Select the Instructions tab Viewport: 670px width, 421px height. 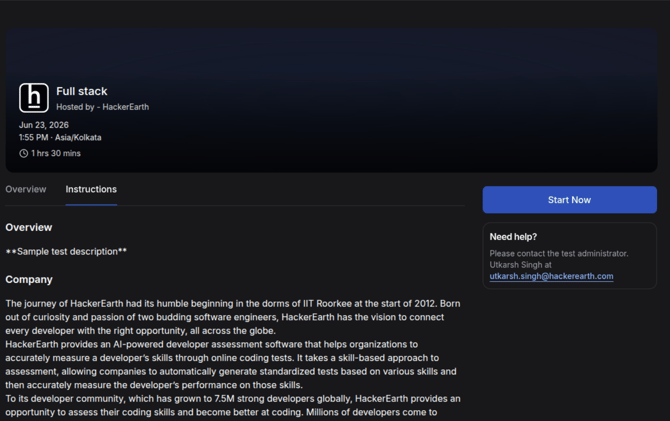(91, 189)
